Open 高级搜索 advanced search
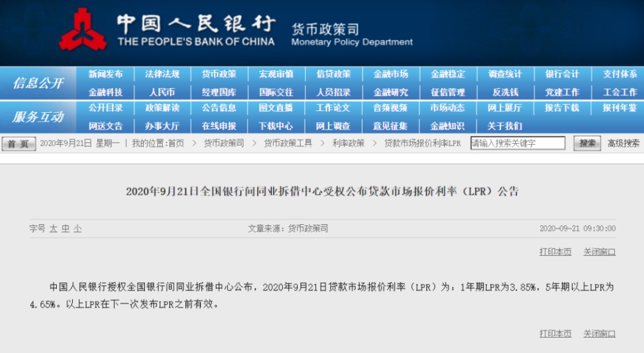The image size is (644, 353). point(623,144)
